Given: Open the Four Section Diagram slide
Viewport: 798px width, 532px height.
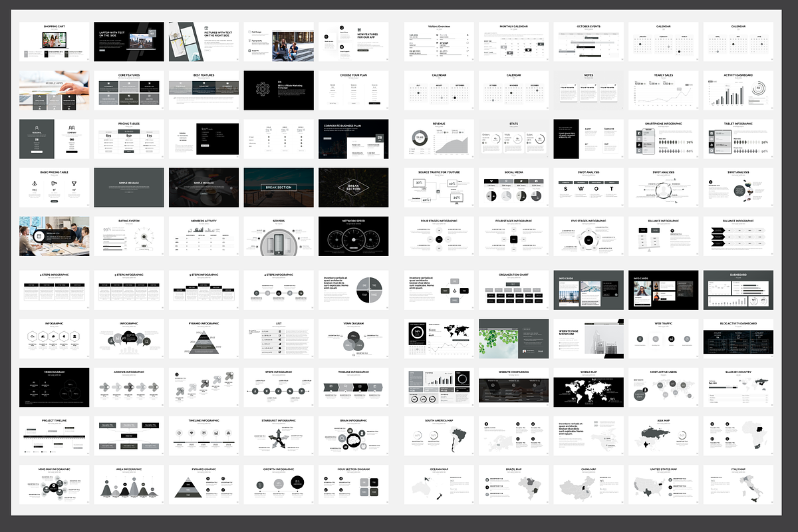Looking at the screenshot, I should (354, 485).
